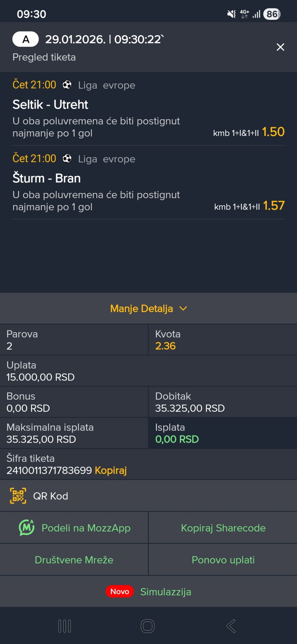Share ticket via Podeli na MozzApp
297x644 pixels.
click(86, 528)
